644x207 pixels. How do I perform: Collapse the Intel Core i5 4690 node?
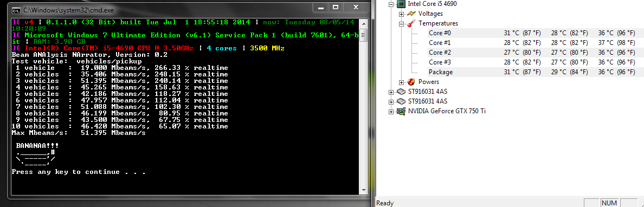(391, 4)
